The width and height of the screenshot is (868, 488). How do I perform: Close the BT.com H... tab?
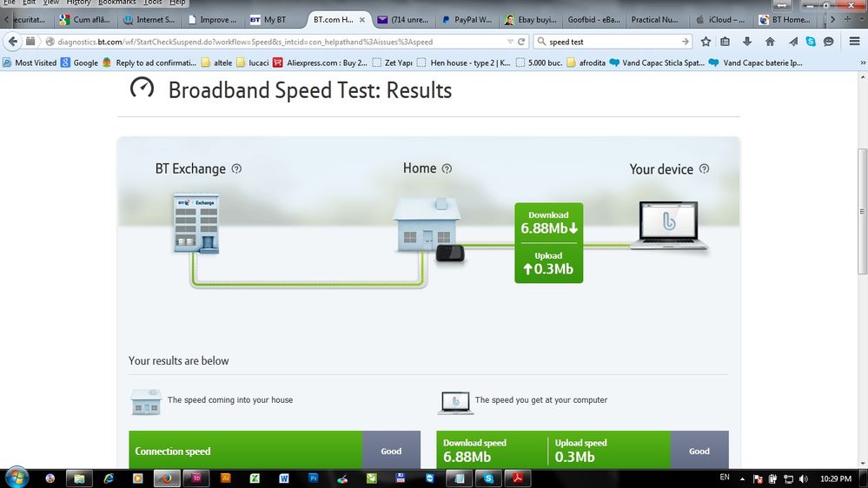(x=362, y=19)
